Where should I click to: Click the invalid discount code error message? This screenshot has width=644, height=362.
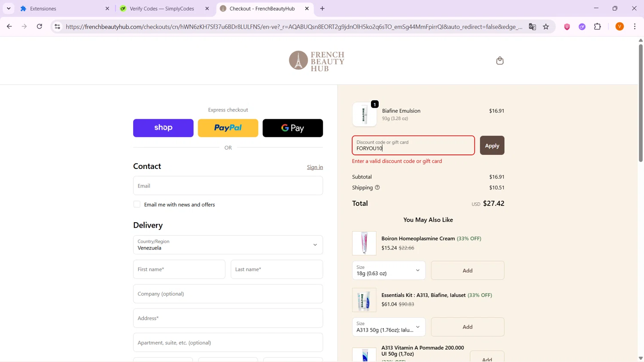(x=397, y=161)
